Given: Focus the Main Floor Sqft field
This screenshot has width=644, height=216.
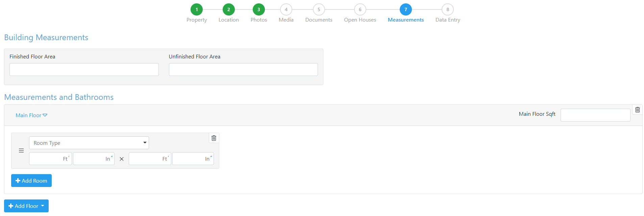Looking at the screenshot, I should pyautogui.click(x=595, y=115).
